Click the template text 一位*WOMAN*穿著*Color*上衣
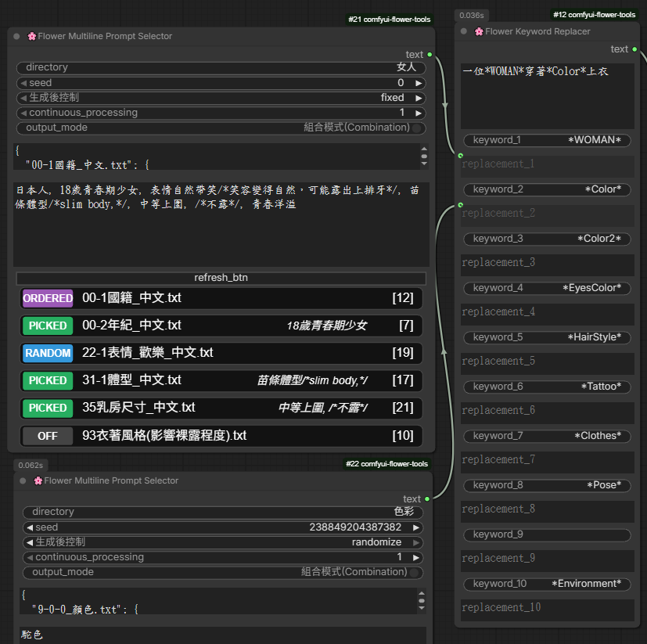This screenshot has width=647, height=644. point(535,71)
